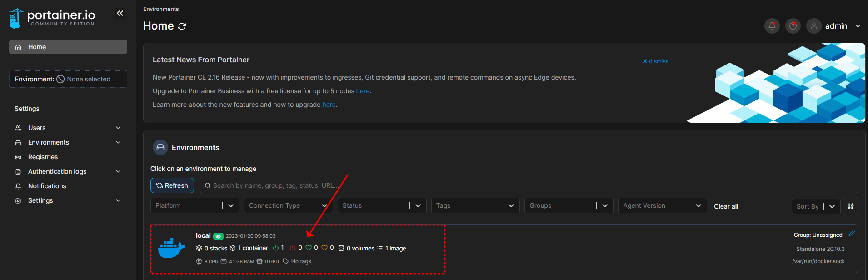The image size is (868, 280).
Task: Click the CPU chip icon
Action: pos(199,261)
